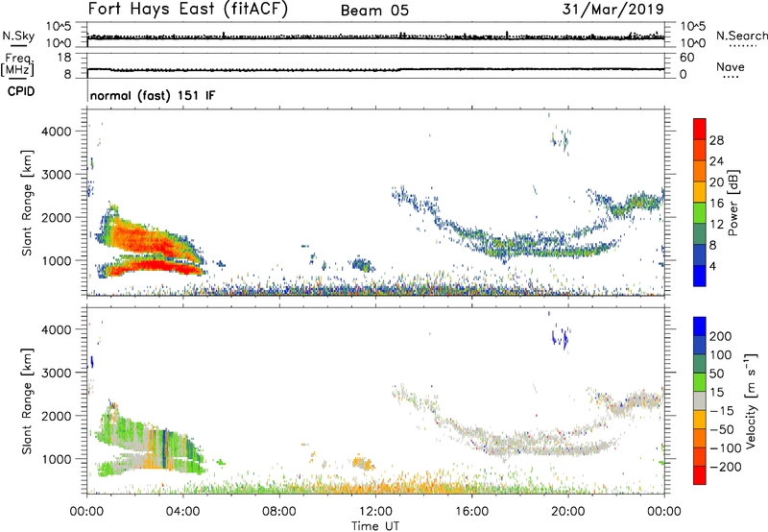
Task: Click the red bottom of velocity color bar
Action: (x=700, y=477)
